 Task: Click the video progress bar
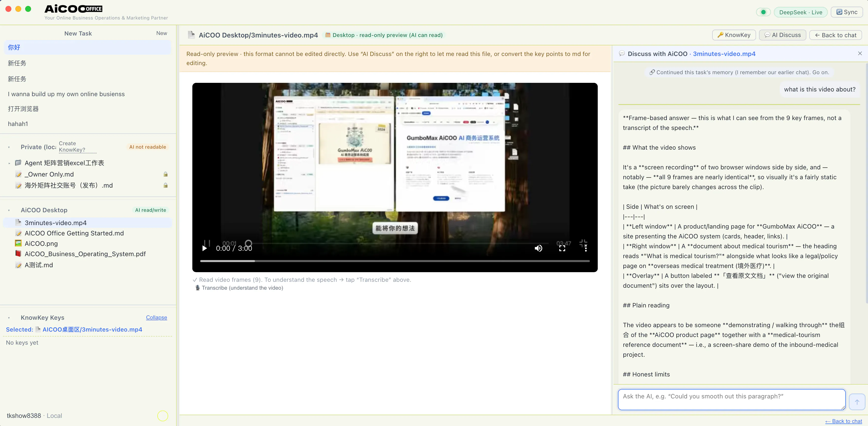click(395, 261)
